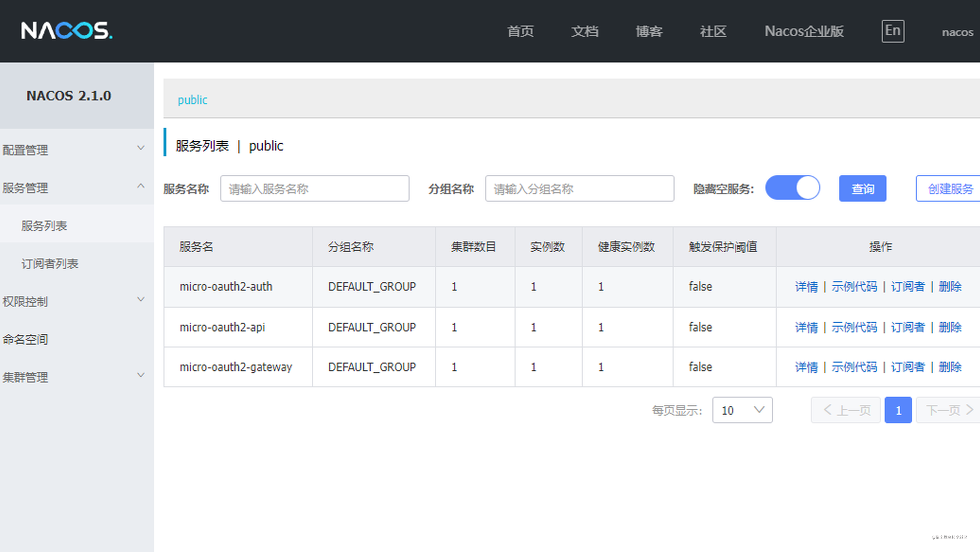This screenshot has height=552, width=980.
Task: Open the 社区 community link
Action: (713, 31)
